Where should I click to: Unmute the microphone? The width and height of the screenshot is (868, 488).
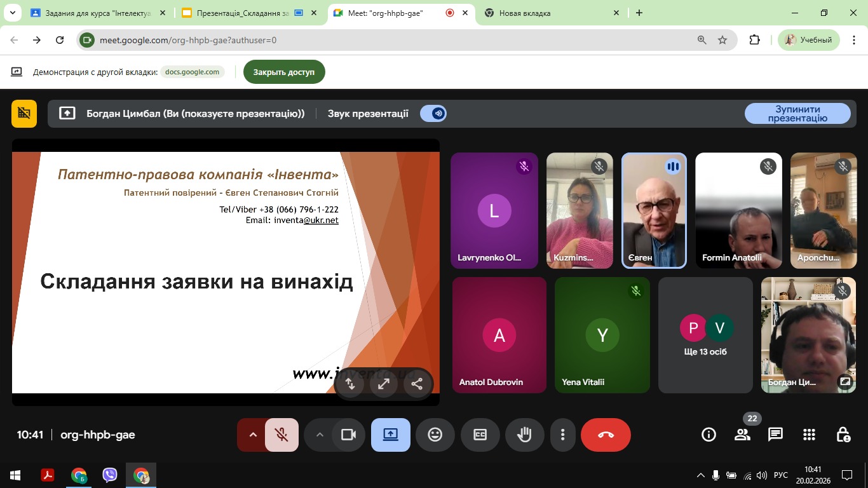(281, 435)
